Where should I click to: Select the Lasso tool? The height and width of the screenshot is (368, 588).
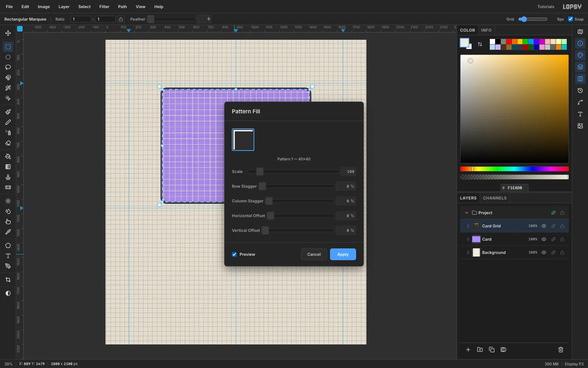pyautogui.click(x=8, y=67)
